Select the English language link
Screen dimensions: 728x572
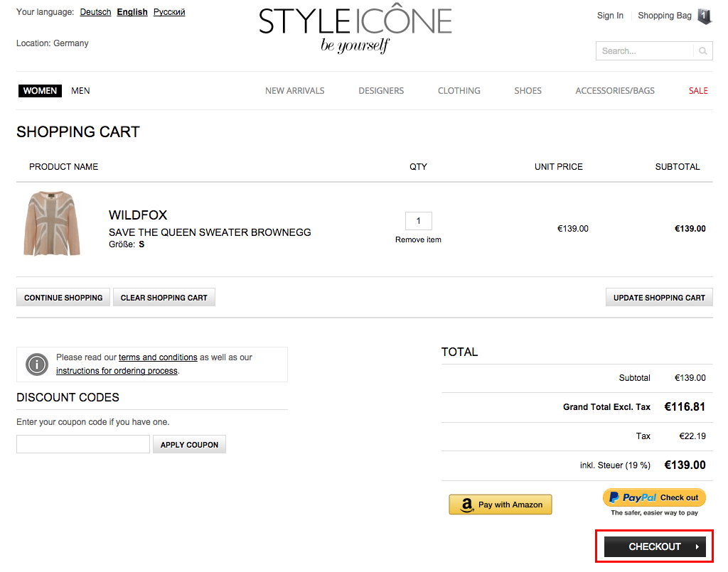pos(132,12)
